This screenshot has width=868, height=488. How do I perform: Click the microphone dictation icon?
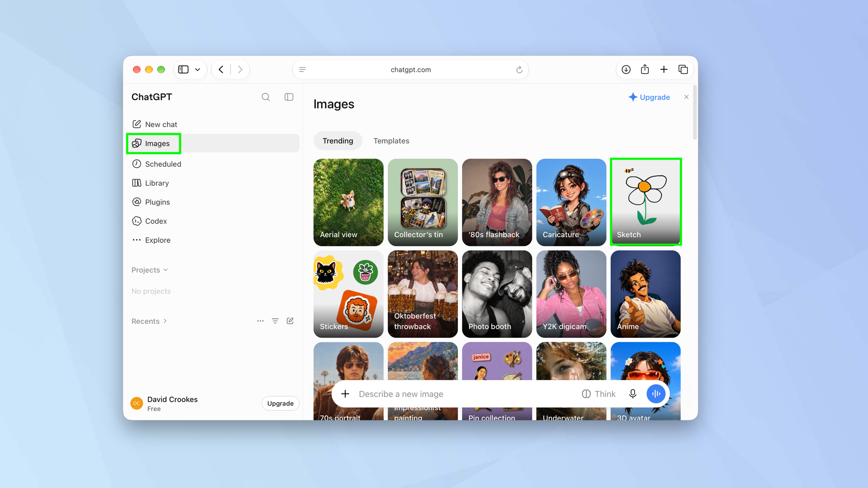coord(633,394)
